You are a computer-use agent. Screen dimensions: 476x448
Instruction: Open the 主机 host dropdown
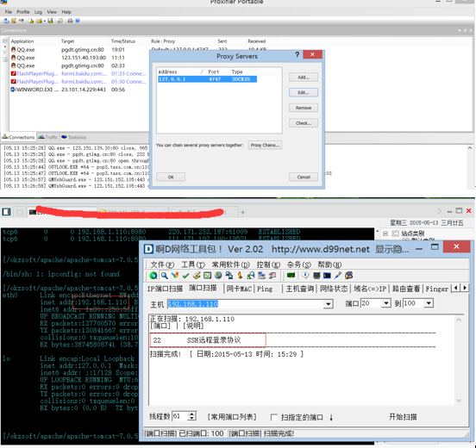click(329, 304)
